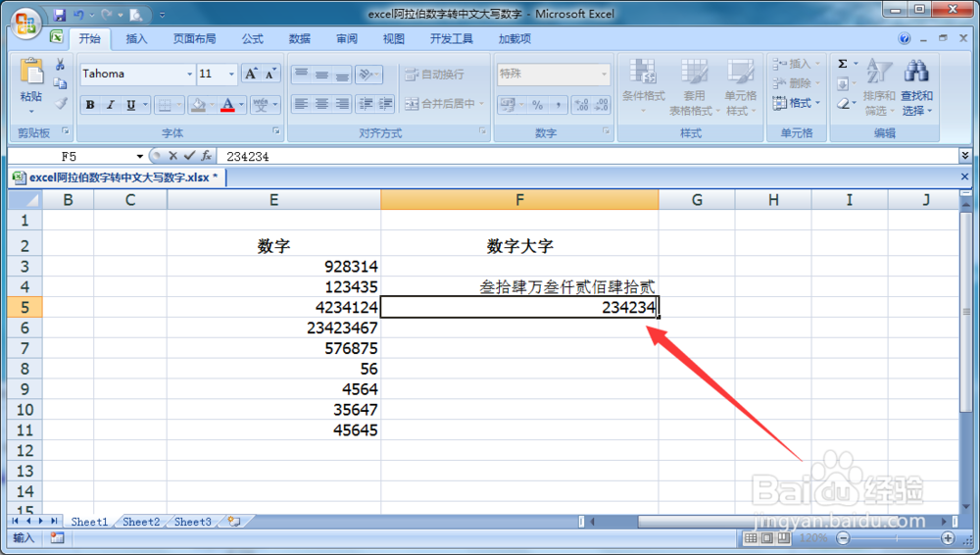Zoom out with the minus button
980x555 pixels.
tap(843, 538)
